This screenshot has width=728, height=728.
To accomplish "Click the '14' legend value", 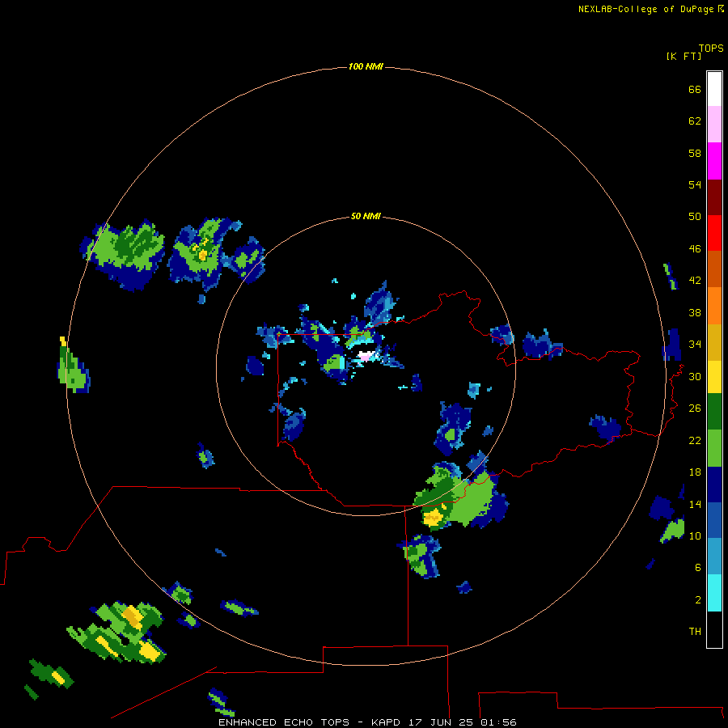I will [695, 504].
